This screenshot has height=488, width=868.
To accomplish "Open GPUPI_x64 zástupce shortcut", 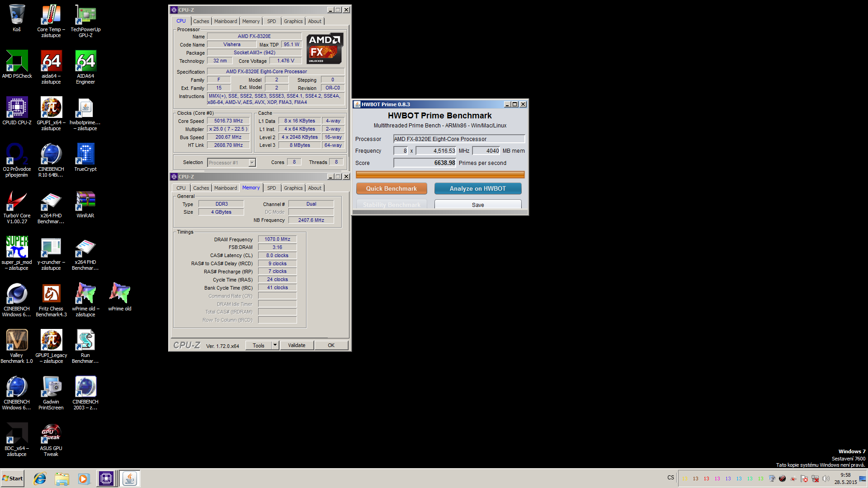I will pyautogui.click(x=51, y=114).
